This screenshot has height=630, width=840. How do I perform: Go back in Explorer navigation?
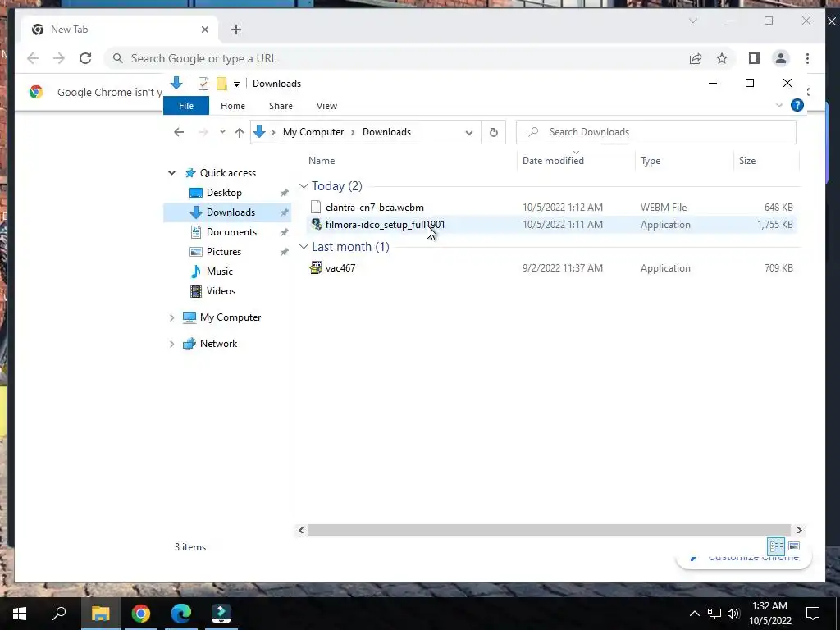coord(179,132)
